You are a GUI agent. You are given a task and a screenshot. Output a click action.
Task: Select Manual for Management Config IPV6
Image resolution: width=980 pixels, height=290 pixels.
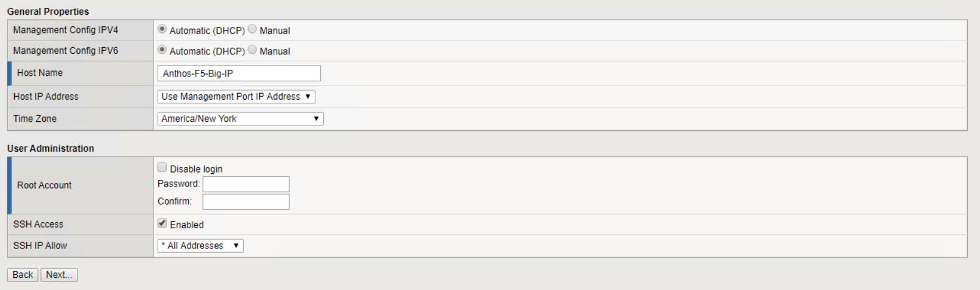click(252, 50)
